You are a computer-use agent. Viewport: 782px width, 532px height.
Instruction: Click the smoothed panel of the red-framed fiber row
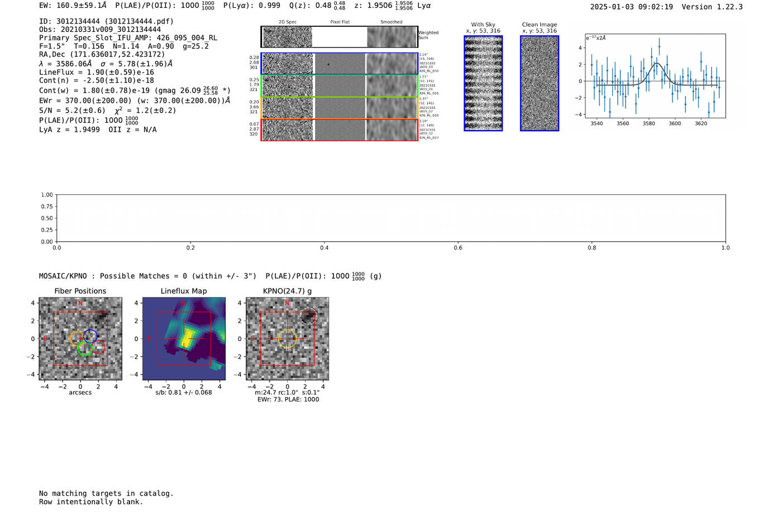pos(392,130)
